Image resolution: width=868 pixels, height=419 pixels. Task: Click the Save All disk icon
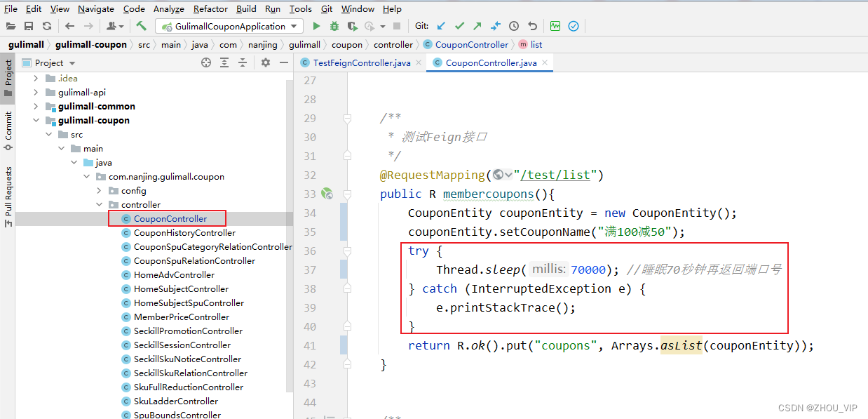pyautogui.click(x=29, y=26)
